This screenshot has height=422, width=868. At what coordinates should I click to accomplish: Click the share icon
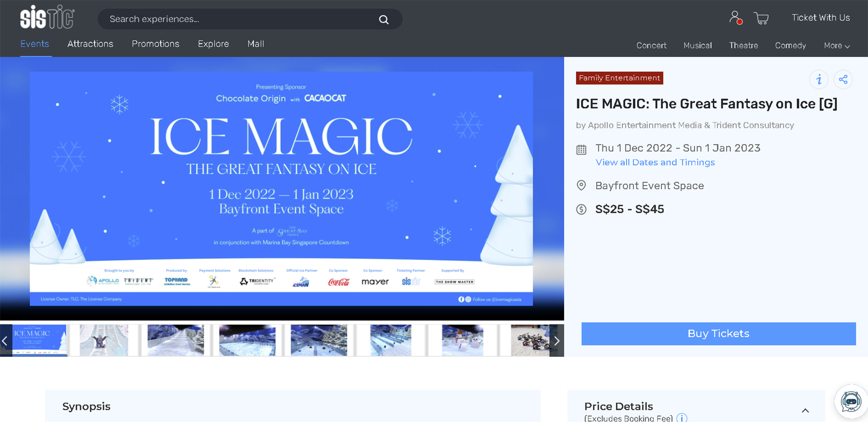pos(843,80)
